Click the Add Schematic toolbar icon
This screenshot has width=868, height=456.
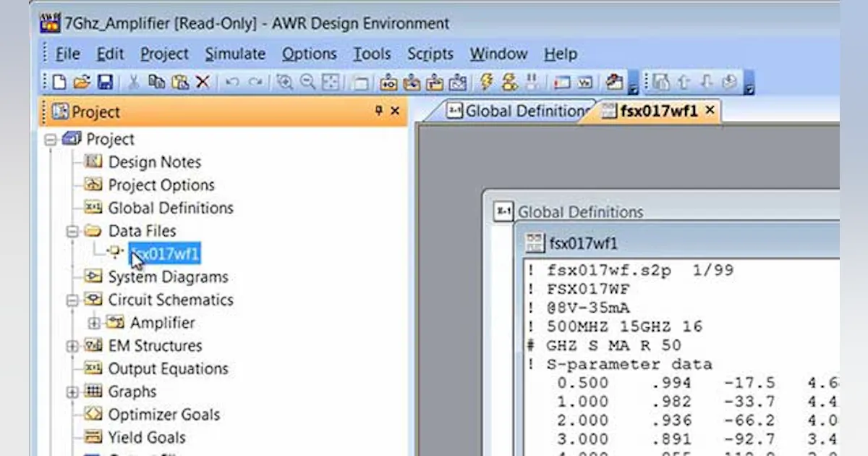388,83
